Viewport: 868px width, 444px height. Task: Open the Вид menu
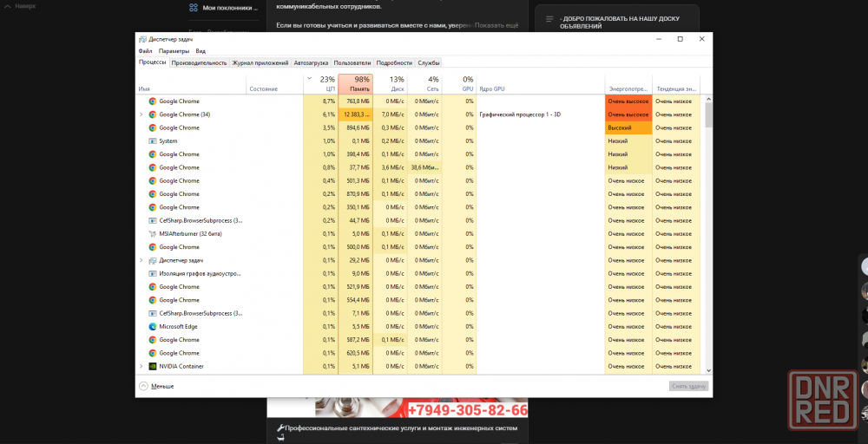pos(201,51)
